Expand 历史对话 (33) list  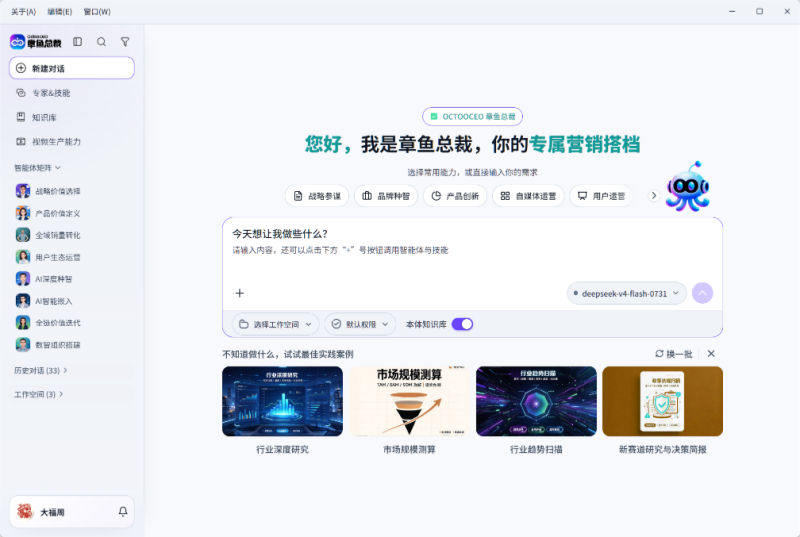pyautogui.click(x=41, y=370)
